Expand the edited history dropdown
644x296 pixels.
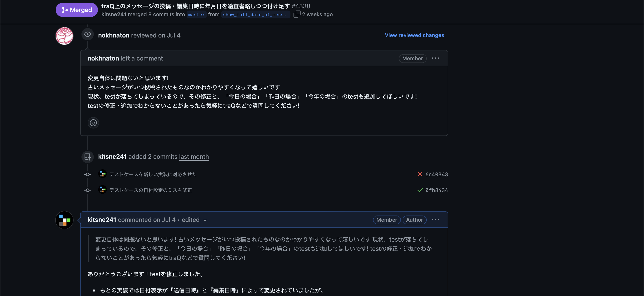click(x=205, y=220)
